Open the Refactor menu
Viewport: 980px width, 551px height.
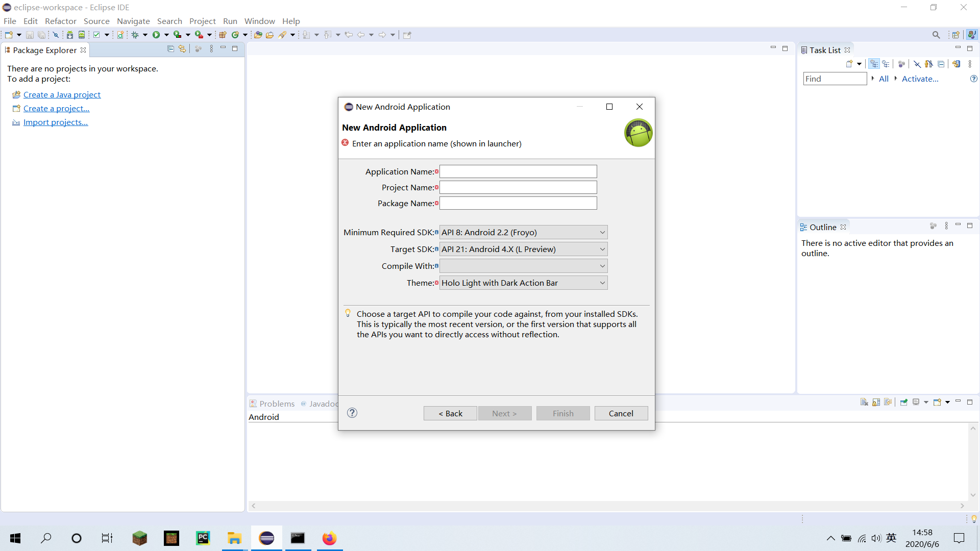(60, 21)
